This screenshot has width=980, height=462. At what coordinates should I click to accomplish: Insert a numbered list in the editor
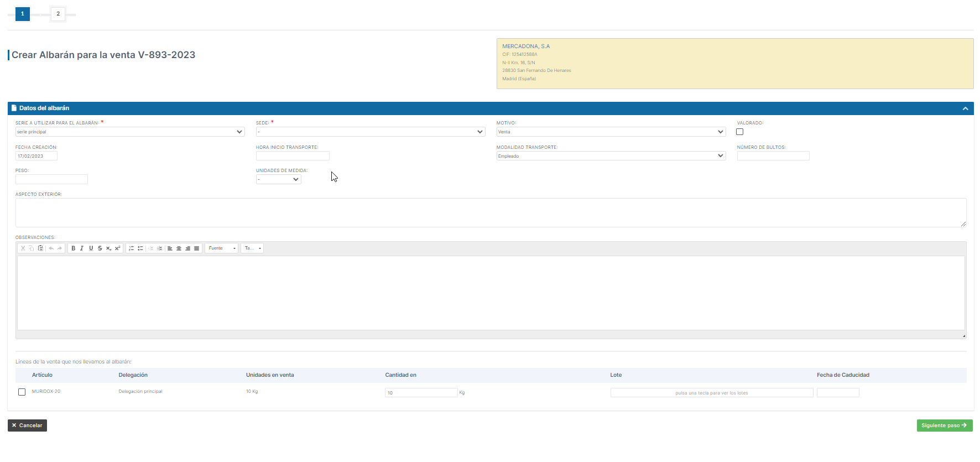tap(132, 248)
